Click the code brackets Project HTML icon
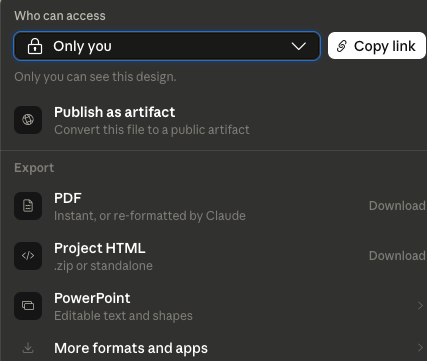Screen dimensions: 427x361 (x=28, y=256)
